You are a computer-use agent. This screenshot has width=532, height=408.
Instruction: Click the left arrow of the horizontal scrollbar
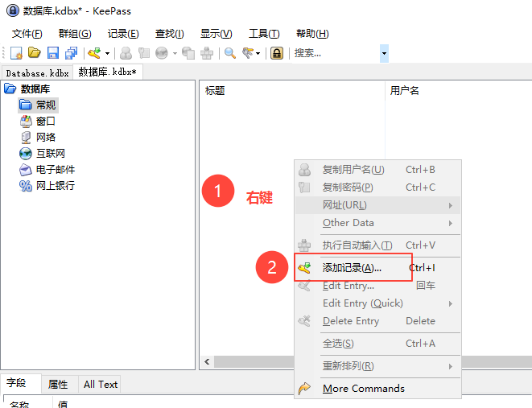pos(207,362)
